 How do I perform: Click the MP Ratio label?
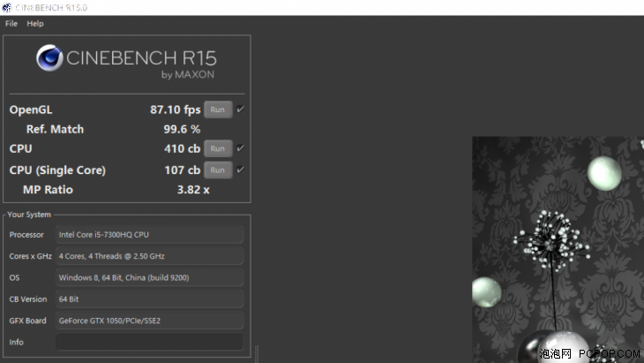48,190
